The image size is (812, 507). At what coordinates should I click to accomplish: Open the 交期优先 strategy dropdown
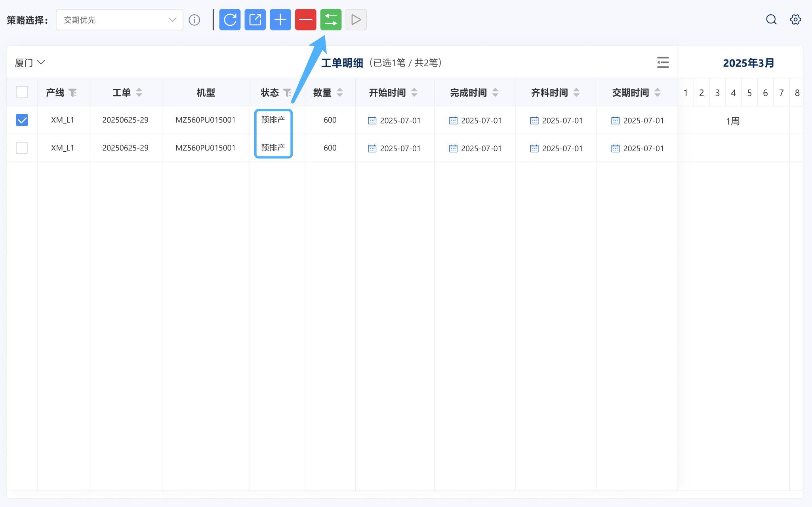point(119,20)
